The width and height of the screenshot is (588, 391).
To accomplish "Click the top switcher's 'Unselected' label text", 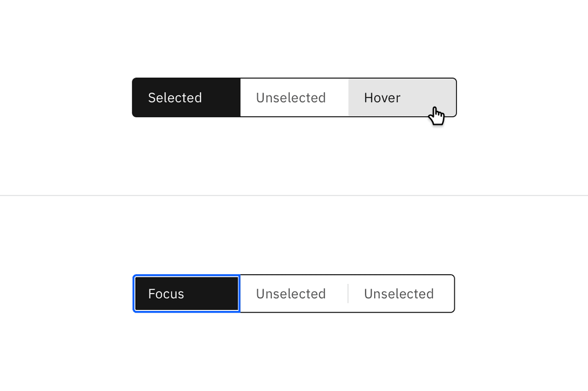I will click(x=290, y=97).
